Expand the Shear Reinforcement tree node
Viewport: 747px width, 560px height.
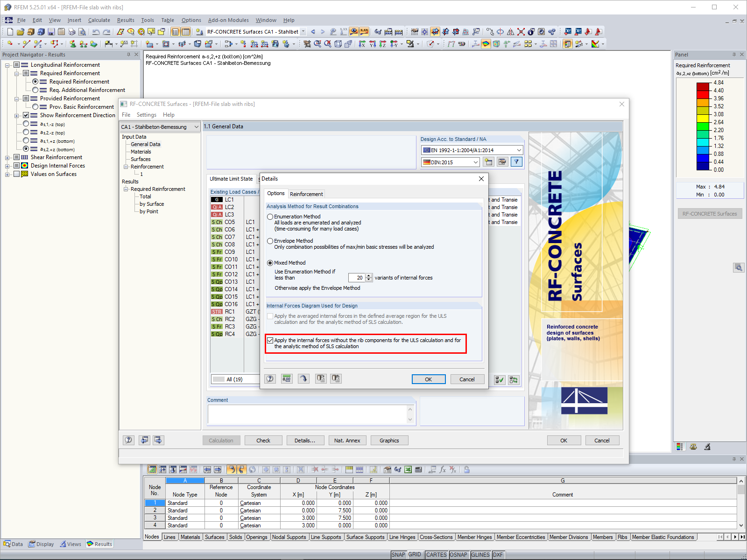(6, 157)
